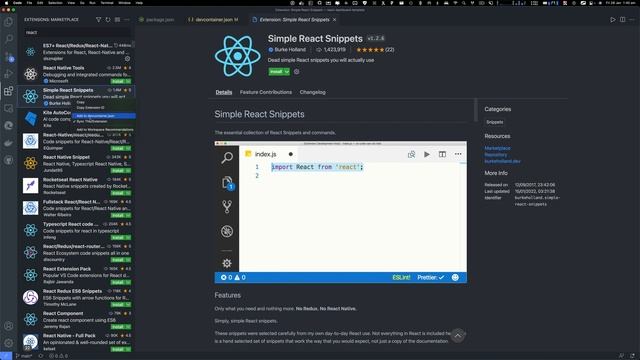
Task: Choose Copy in the context menu
Action: click(81, 102)
